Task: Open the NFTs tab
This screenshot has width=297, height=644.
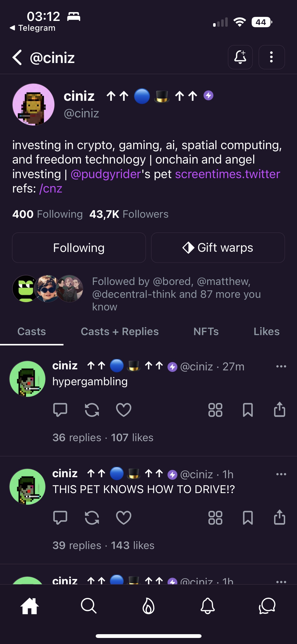Action: tap(206, 332)
